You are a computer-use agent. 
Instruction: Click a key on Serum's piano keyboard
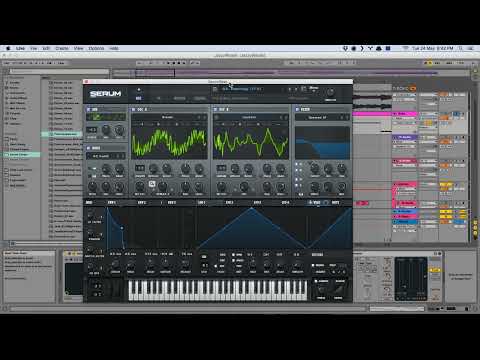click(x=217, y=290)
